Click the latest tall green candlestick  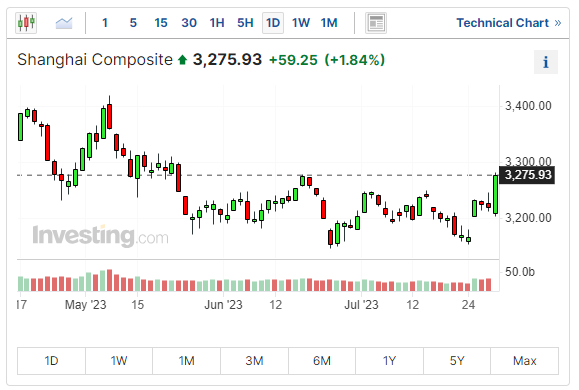(x=496, y=194)
